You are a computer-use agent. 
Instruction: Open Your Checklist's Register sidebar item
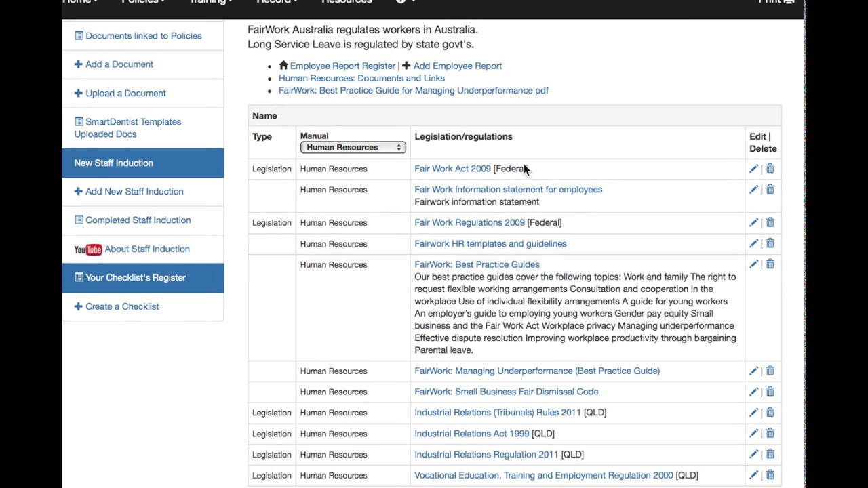coord(135,278)
